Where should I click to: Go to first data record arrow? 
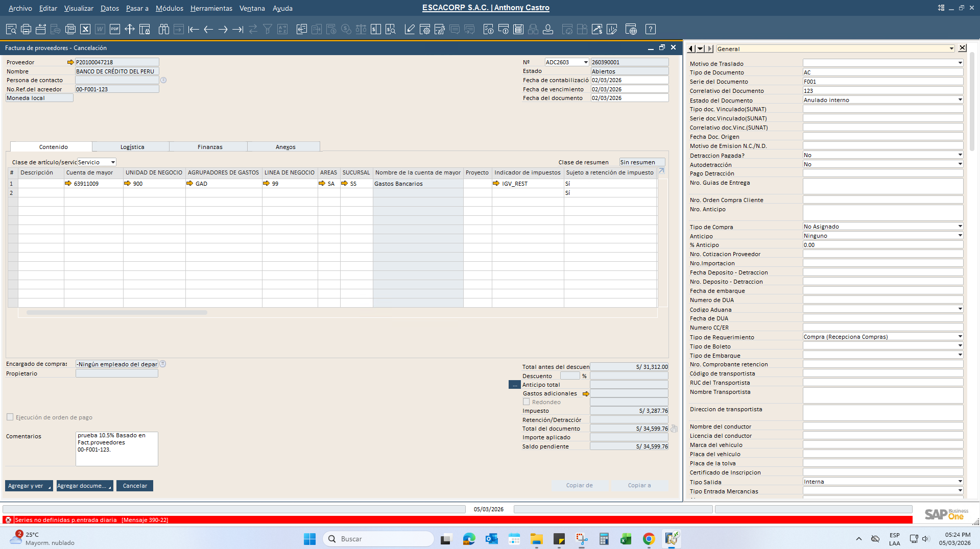194,29
